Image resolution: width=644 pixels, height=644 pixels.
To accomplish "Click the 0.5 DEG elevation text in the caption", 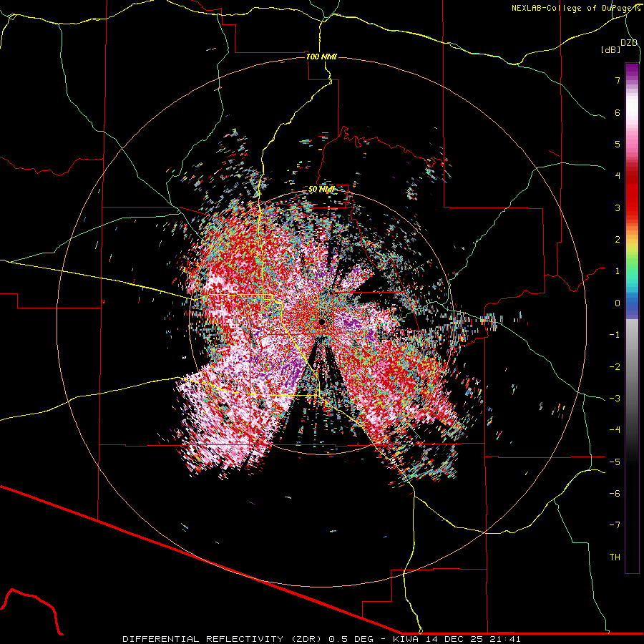I will (x=351, y=639).
